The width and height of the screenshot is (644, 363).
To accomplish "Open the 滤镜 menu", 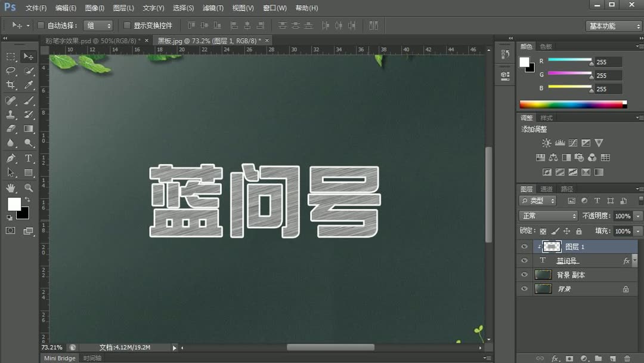I will pyautogui.click(x=213, y=8).
